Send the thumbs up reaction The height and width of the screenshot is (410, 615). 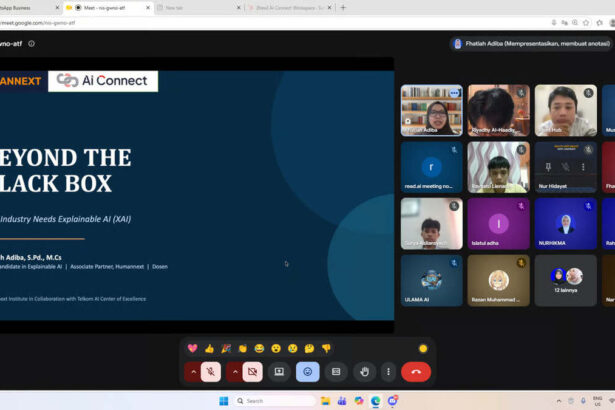(209, 348)
